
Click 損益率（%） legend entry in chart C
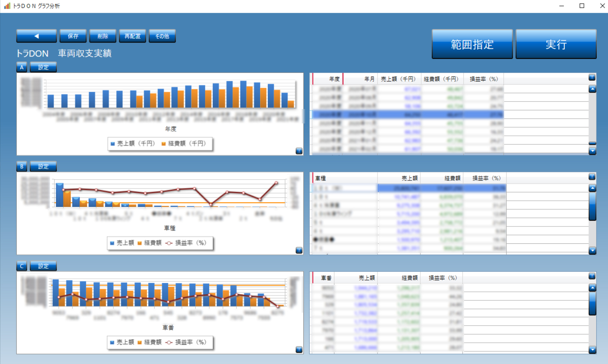[x=186, y=342]
